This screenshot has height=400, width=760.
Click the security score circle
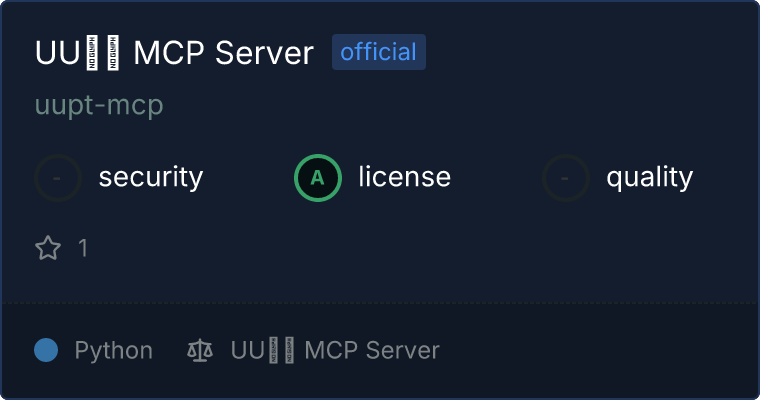[x=58, y=178]
